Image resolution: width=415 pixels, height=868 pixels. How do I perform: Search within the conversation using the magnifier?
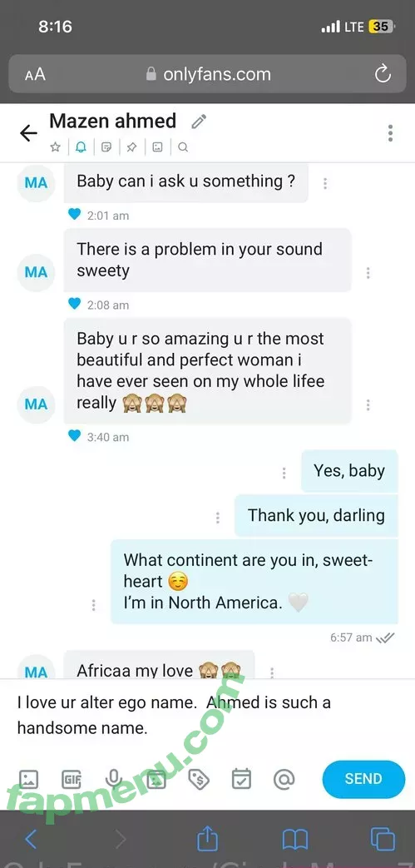[183, 147]
